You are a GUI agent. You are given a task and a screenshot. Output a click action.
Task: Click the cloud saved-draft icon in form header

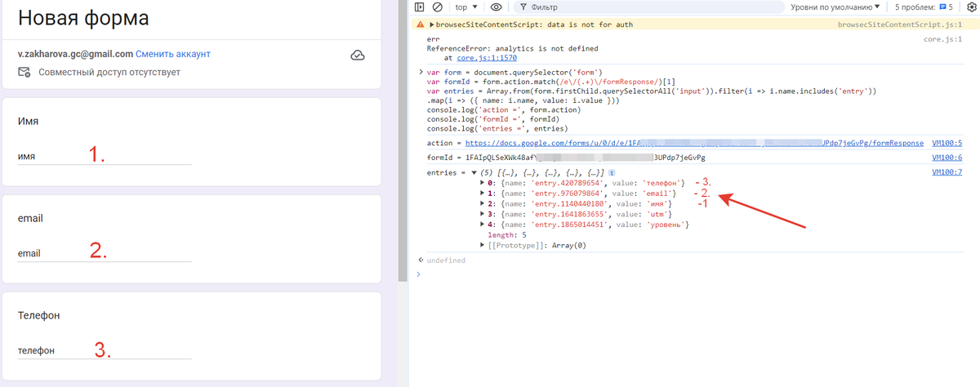[x=357, y=56]
